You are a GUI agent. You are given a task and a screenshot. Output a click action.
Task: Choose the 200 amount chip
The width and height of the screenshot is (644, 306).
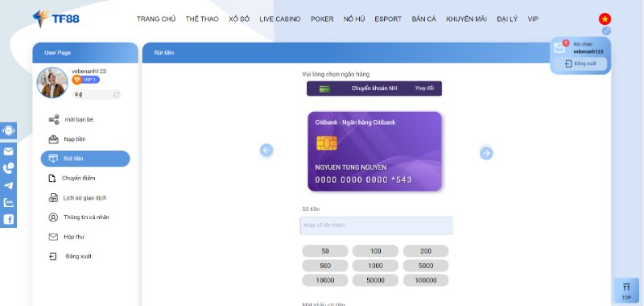426,251
